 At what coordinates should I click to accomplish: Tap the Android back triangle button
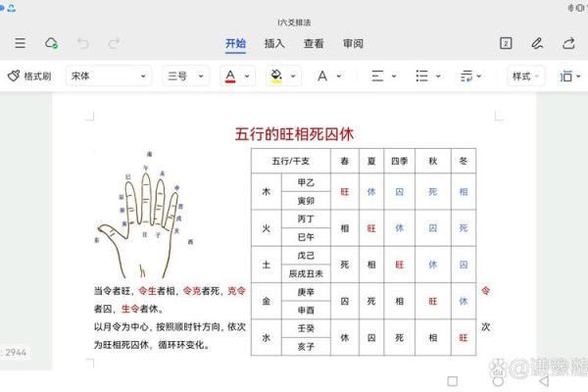pyautogui.click(x=544, y=381)
